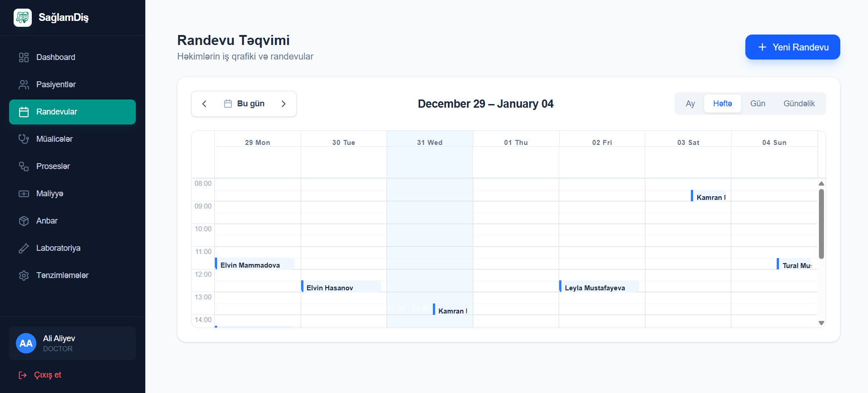Open Leyla Mustafayeva appointment on Friday

599,286
